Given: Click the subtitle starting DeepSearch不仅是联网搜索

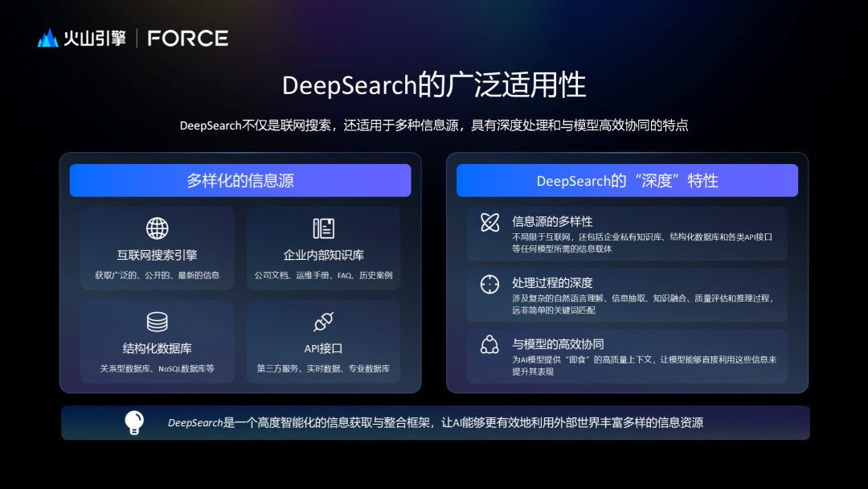Looking at the screenshot, I should pos(434,125).
